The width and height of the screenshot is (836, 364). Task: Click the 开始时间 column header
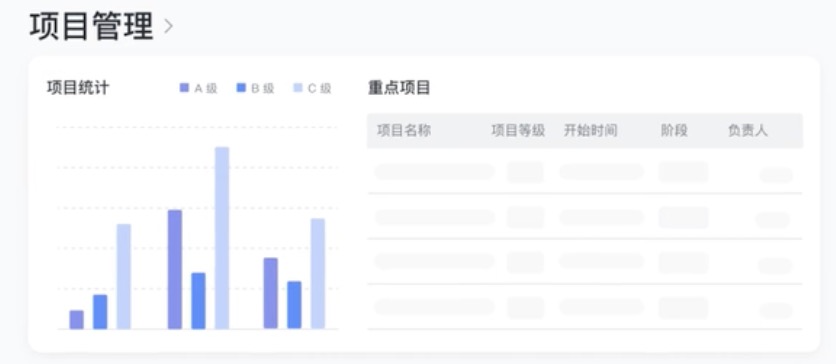coord(590,131)
